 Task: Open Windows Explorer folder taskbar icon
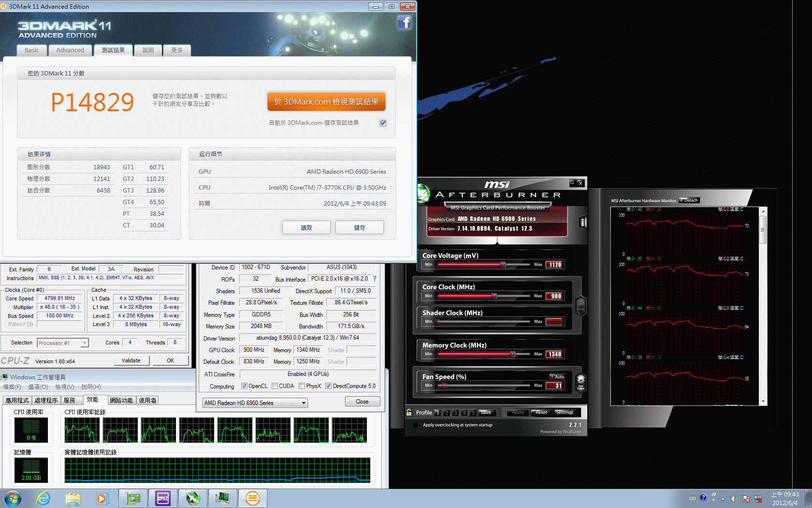pyautogui.click(x=73, y=498)
